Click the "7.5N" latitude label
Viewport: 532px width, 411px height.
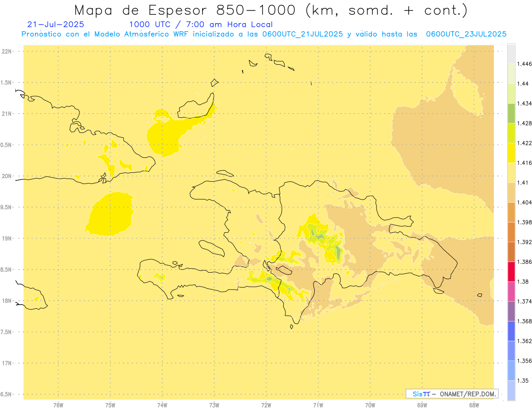coord(7,332)
